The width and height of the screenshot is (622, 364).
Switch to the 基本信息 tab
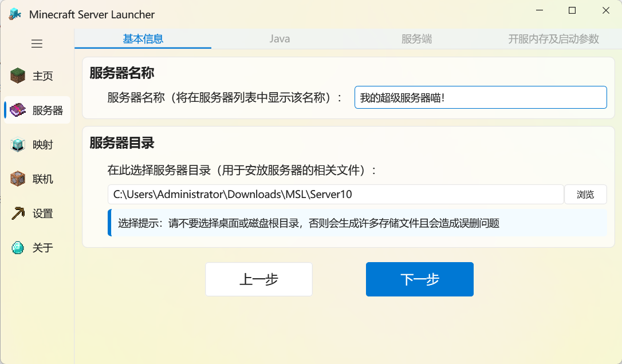(x=143, y=39)
